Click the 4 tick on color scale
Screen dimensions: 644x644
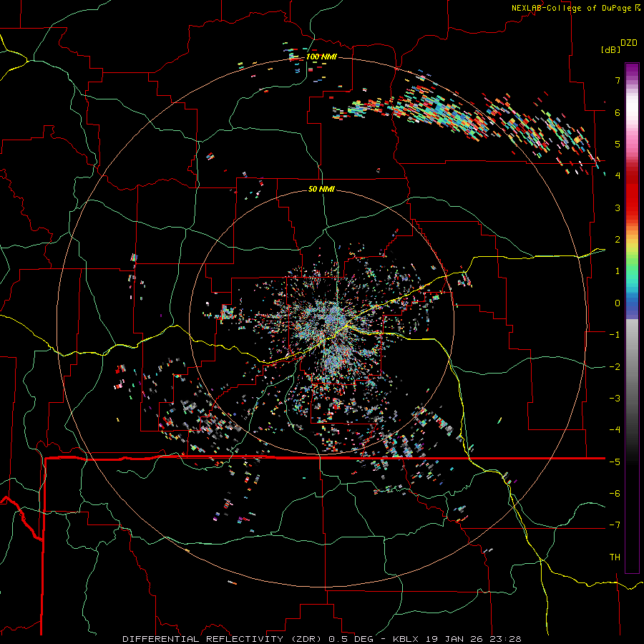click(x=618, y=176)
